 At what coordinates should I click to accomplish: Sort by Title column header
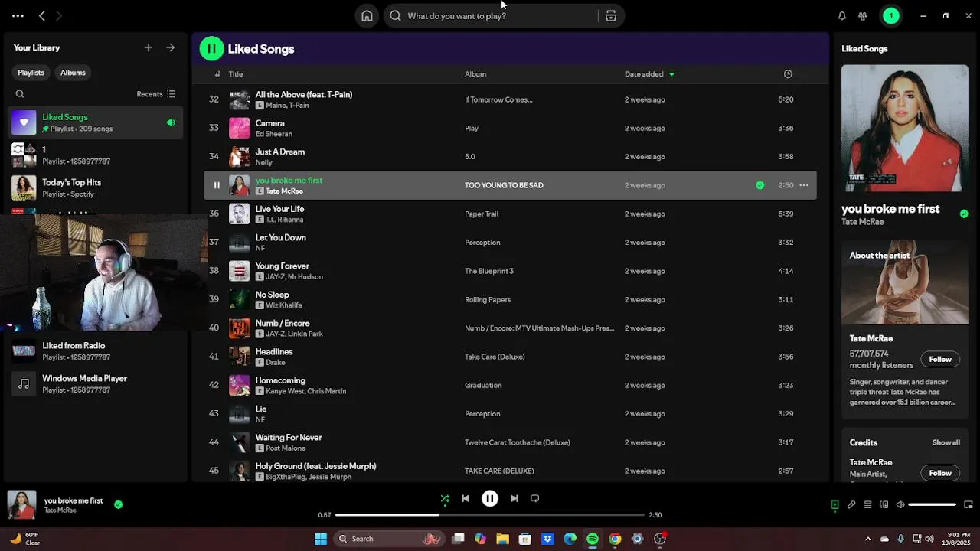pyautogui.click(x=236, y=74)
